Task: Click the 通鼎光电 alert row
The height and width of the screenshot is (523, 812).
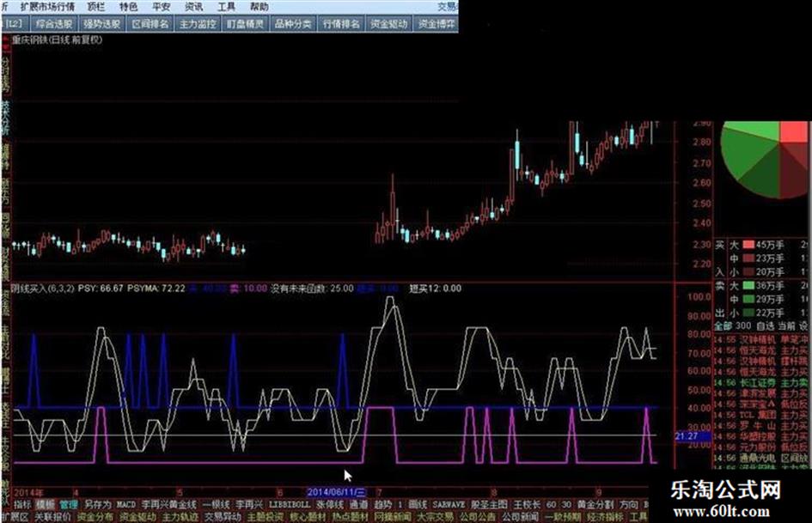Action: (762, 459)
